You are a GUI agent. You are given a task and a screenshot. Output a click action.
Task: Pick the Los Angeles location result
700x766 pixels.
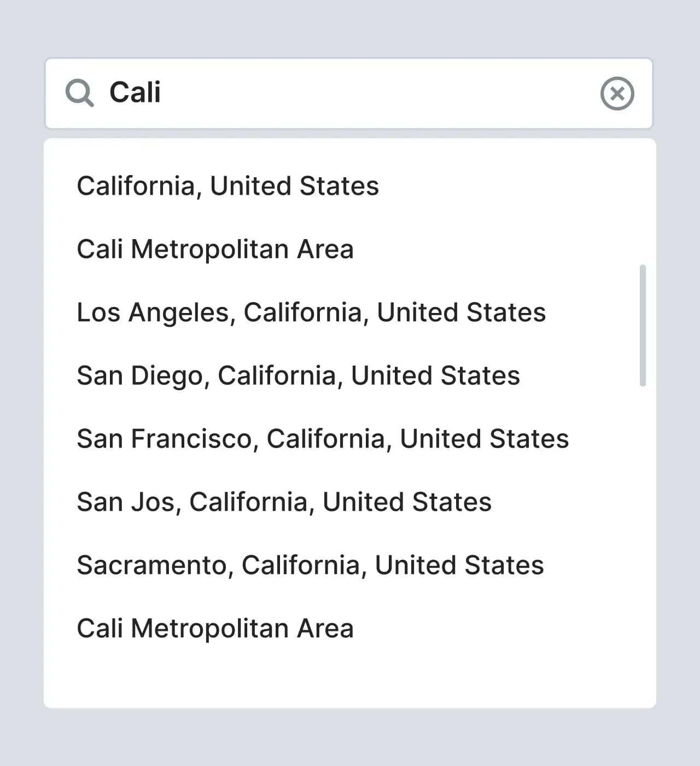311,312
